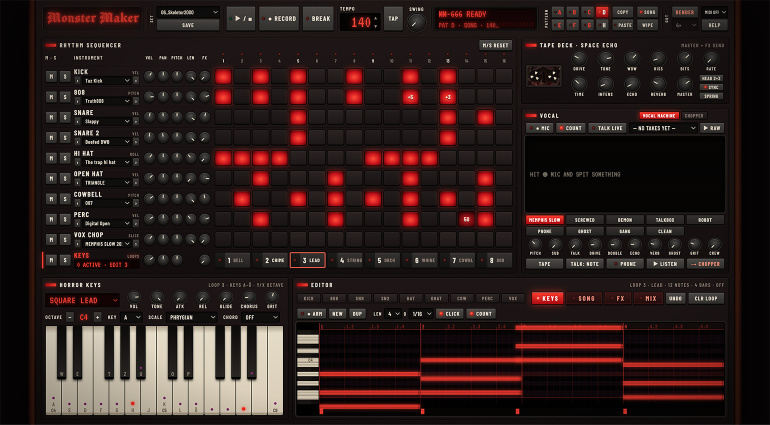Toggle the editor CLICK metronome
The image size is (770, 425).
449,313
